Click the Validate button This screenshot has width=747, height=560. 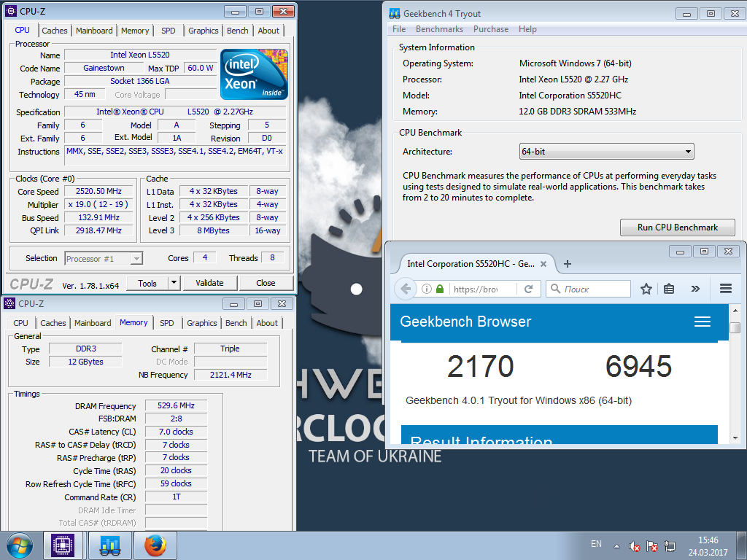[209, 283]
